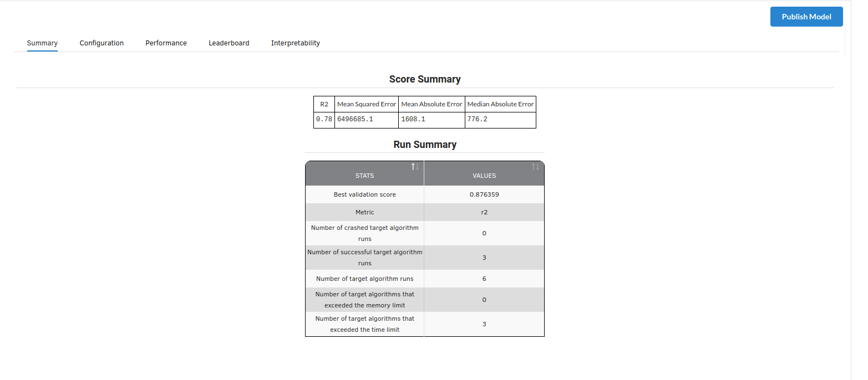Click the R2 header cell

[324, 104]
